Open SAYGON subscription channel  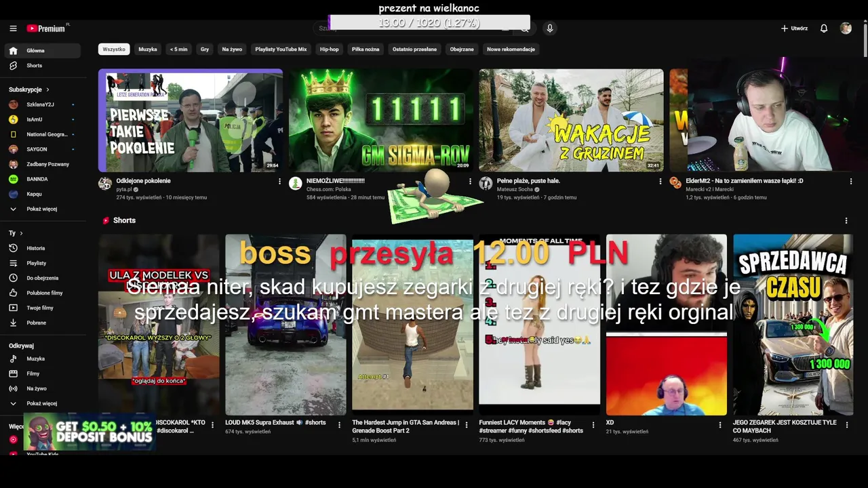tap(43, 149)
